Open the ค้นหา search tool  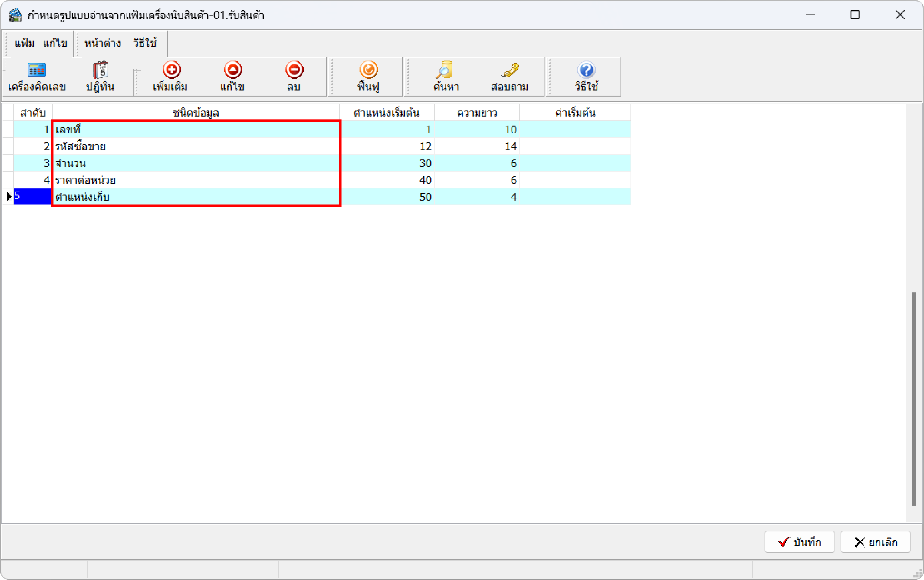point(446,77)
